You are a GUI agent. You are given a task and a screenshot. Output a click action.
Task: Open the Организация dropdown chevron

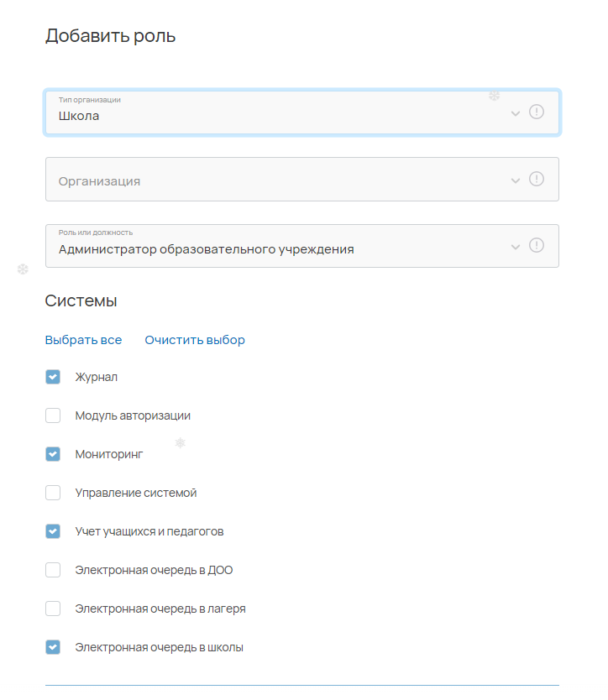point(515,180)
